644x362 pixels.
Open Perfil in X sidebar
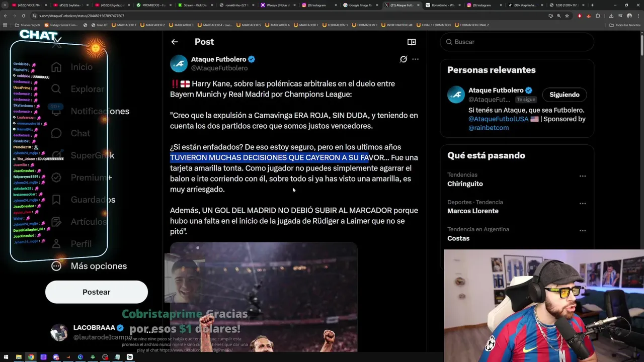coord(72,244)
